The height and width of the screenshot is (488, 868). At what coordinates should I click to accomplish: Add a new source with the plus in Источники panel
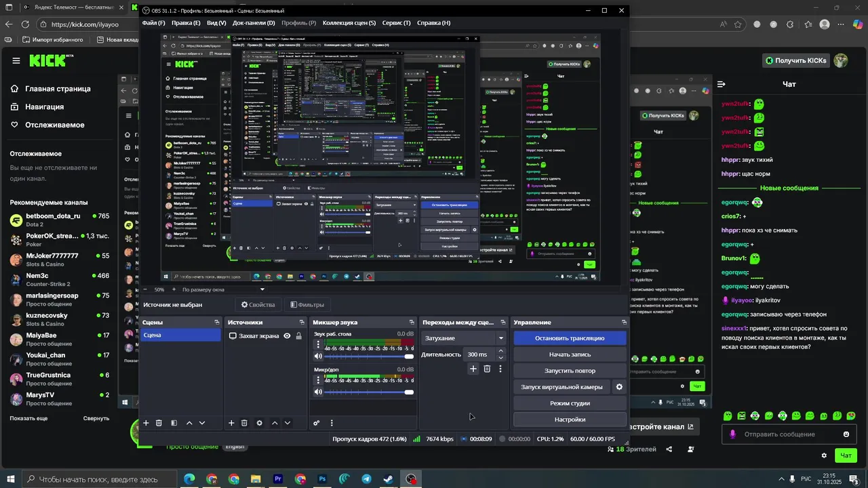click(231, 423)
